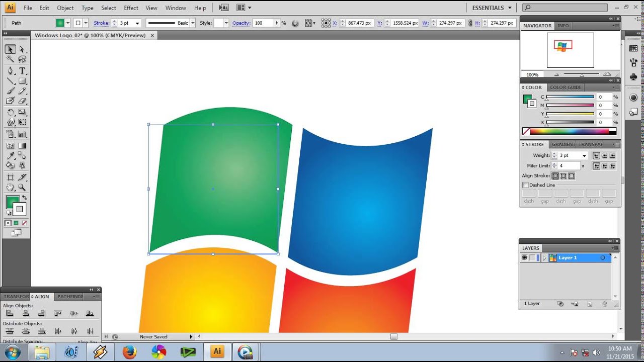644x362 pixels.
Task: Swap fill and stroke colors
Action: click(24, 198)
